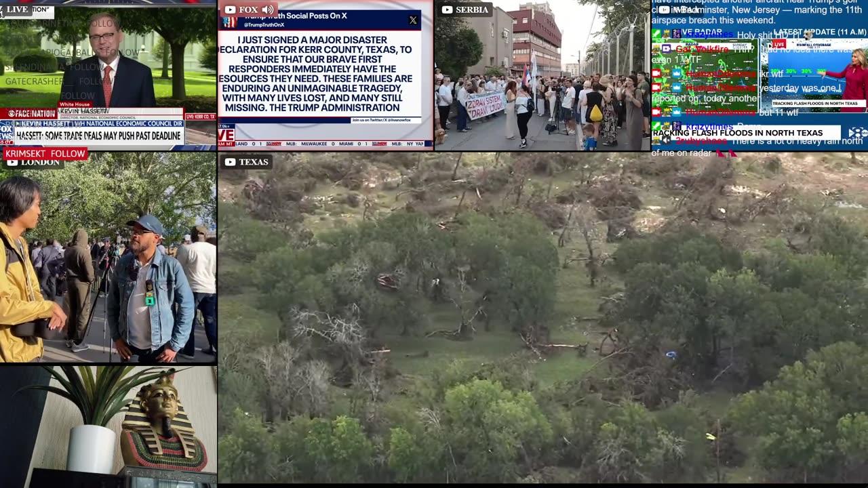Open the pharaoh bust camera feed
This screenshot has height=488, width=868.
tap(108, 426)
